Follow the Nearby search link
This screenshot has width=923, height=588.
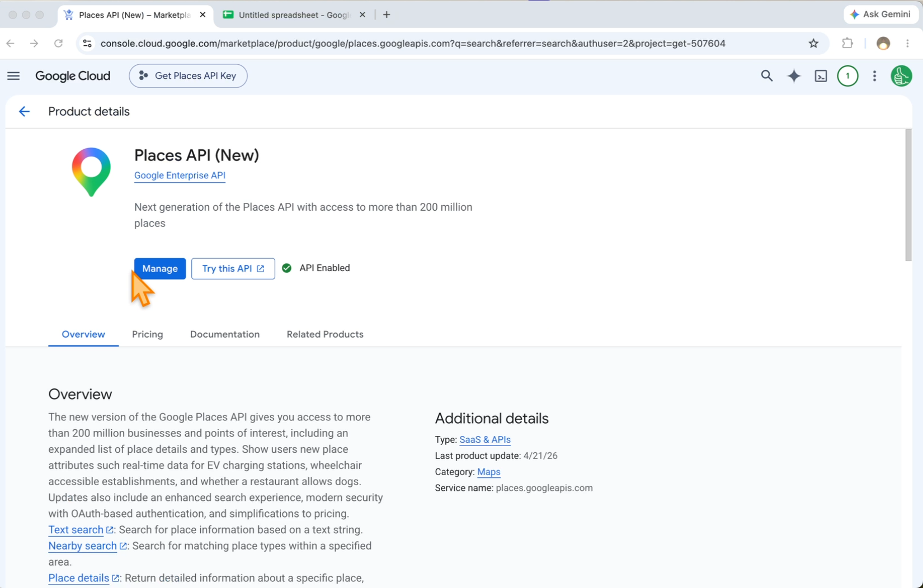click(83, 546)
